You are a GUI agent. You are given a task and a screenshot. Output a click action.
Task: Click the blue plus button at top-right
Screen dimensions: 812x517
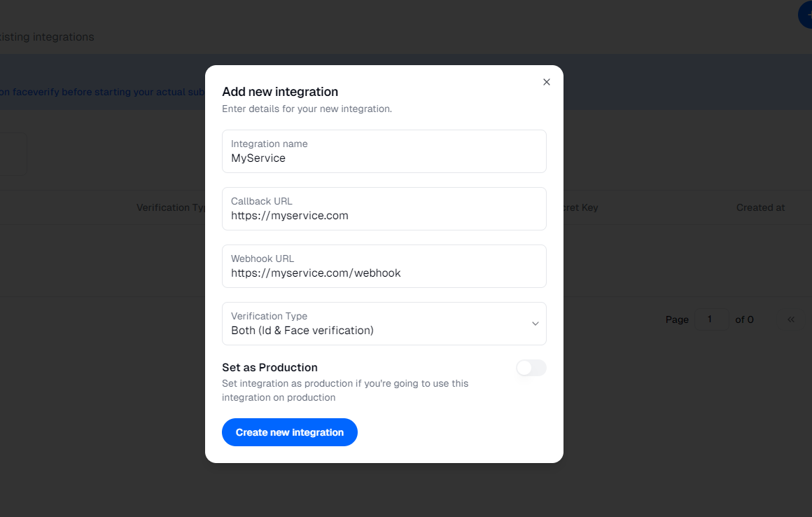click(x=806, y=15)
